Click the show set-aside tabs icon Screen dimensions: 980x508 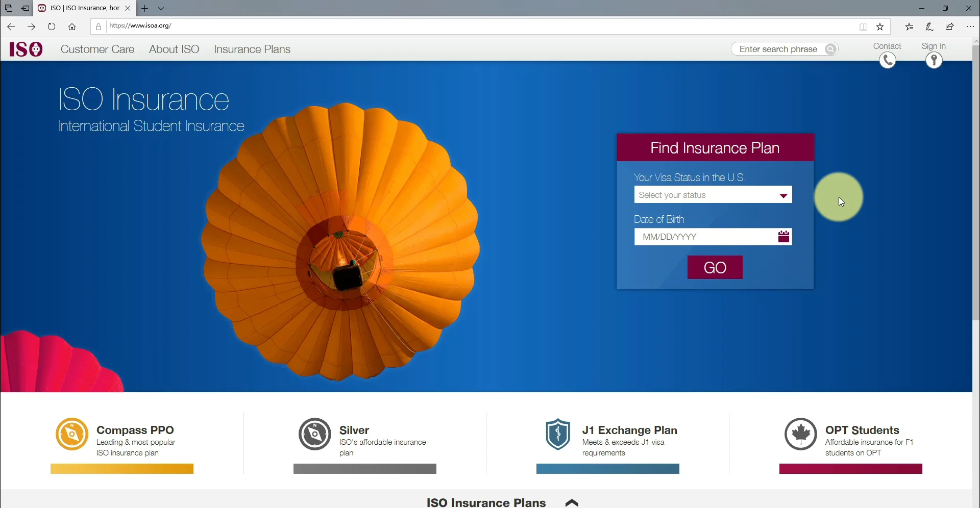(9, 8)
